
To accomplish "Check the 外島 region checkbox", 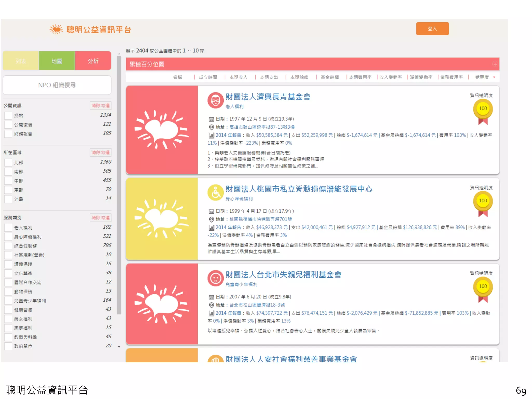I will (8, 199).
